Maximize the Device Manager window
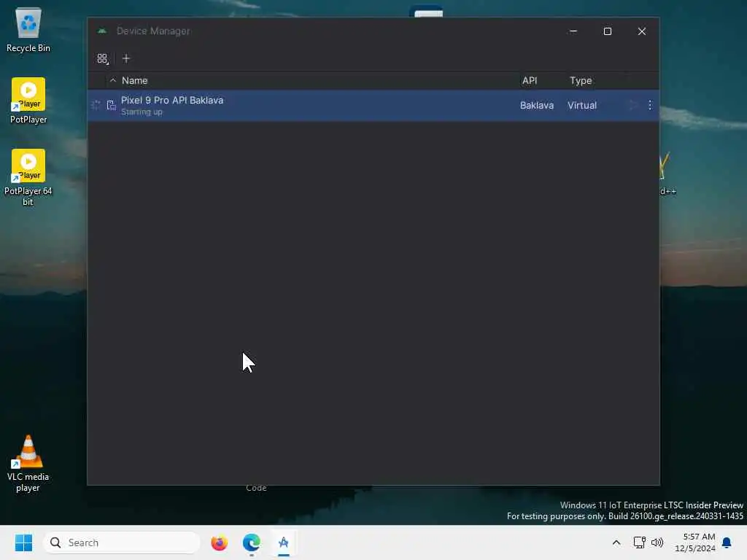This screenshot has width=747, height=560. pyautogui.click(x=608, y=31)
